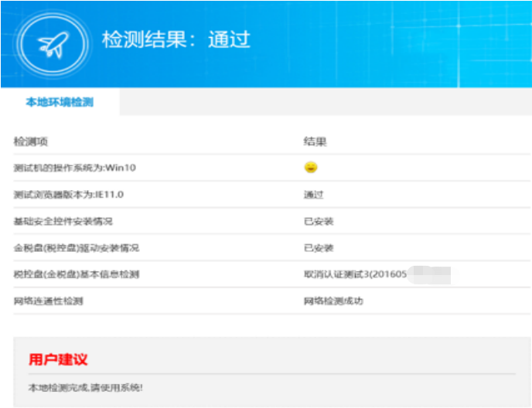The width and height of the screenshot is (532, 408).
Task: Click the 通过 result for browser version
Action: (313, 195)
